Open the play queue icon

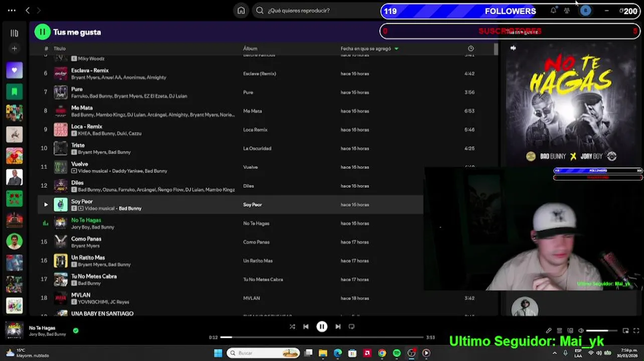(x=559, y=331)
